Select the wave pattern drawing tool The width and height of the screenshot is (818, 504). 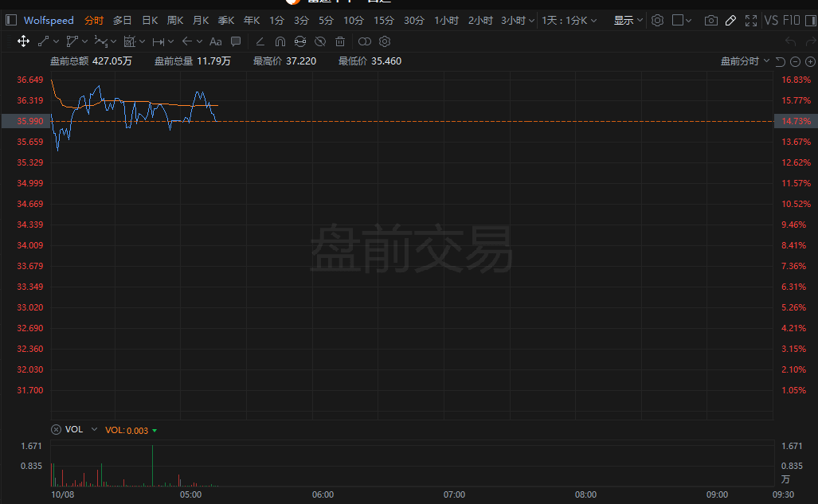(x=100, y=41)
